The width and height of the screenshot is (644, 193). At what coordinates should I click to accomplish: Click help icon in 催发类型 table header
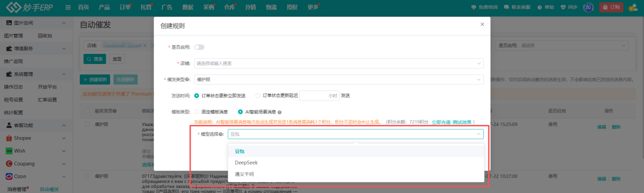115,111
